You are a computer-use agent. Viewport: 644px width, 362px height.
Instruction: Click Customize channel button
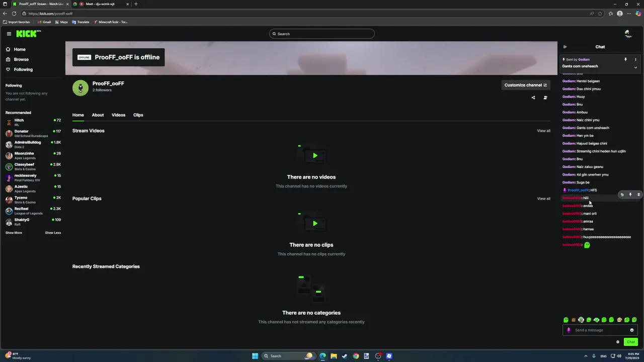pos(526,85)
